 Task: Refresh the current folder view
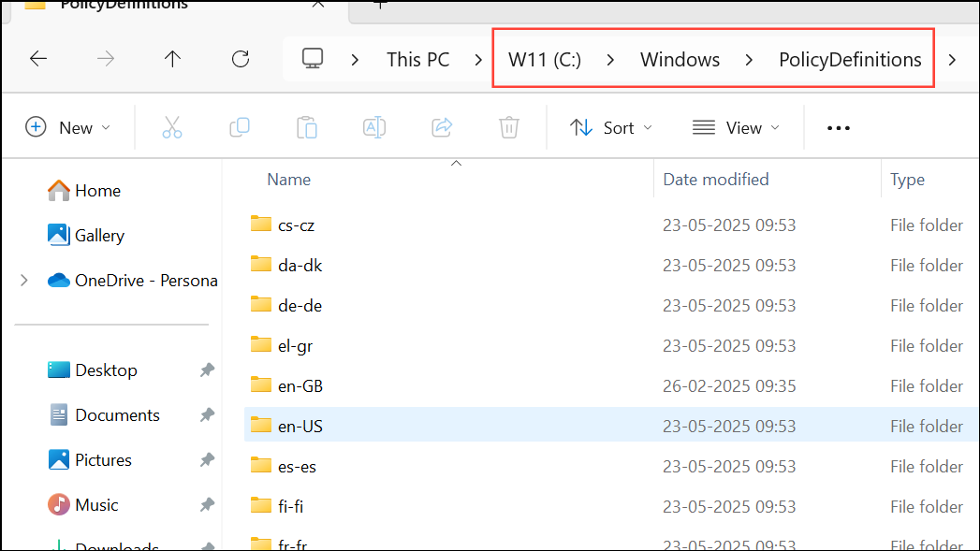click(x=241, y=59)
